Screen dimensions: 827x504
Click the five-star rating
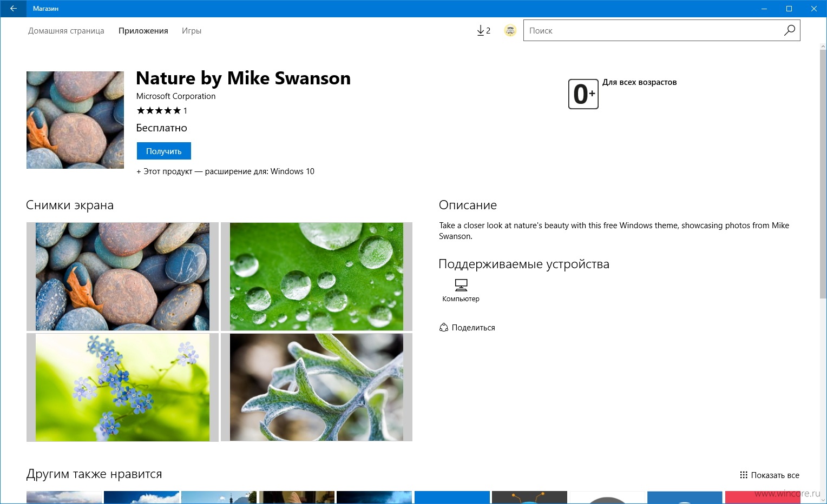(159, 110)
